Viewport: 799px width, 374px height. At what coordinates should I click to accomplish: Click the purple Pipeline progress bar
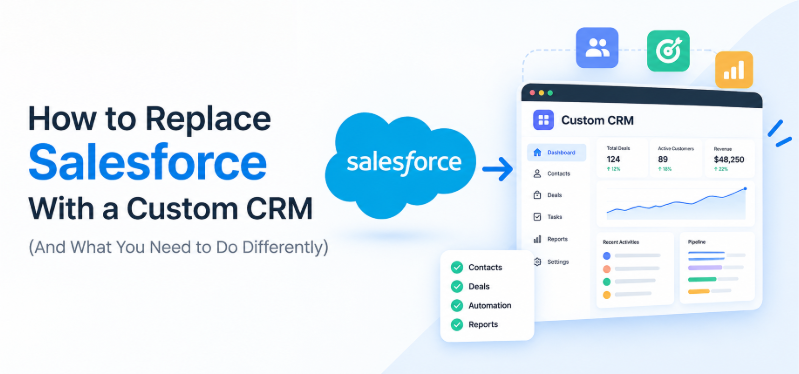705,267
